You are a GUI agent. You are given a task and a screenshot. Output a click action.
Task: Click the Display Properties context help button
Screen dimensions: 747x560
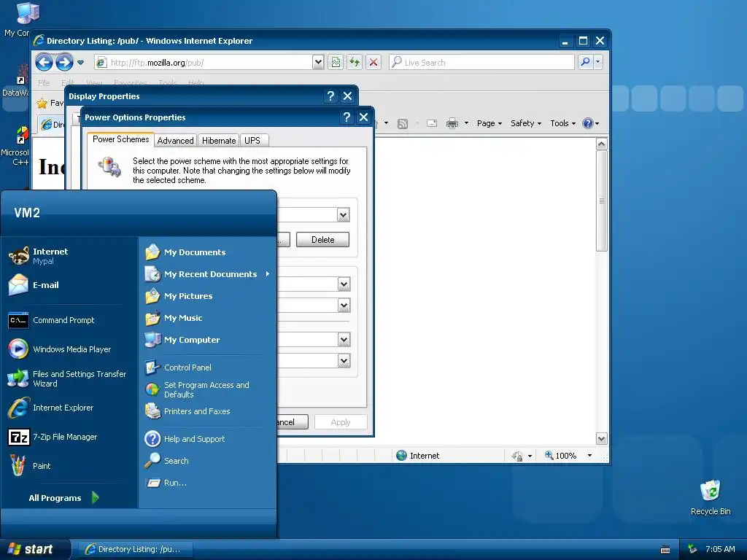330,96
